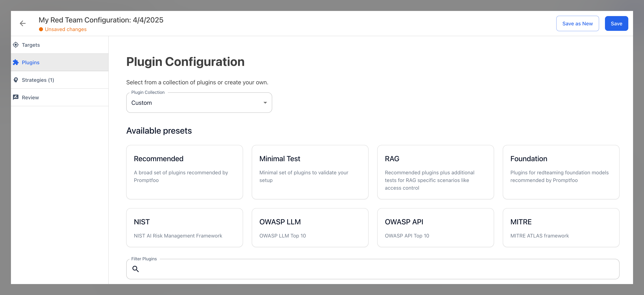Click the Review feedback icon in sidebar
The width and height of the screenshot is (644, 295).
click(16, 97)
